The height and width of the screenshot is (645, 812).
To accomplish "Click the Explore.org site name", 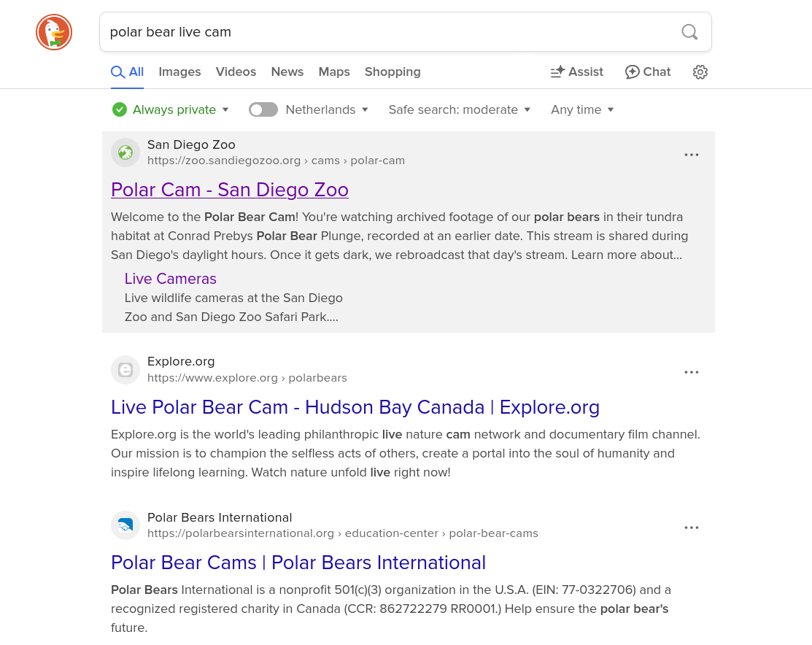I will (x=181, y=362).
